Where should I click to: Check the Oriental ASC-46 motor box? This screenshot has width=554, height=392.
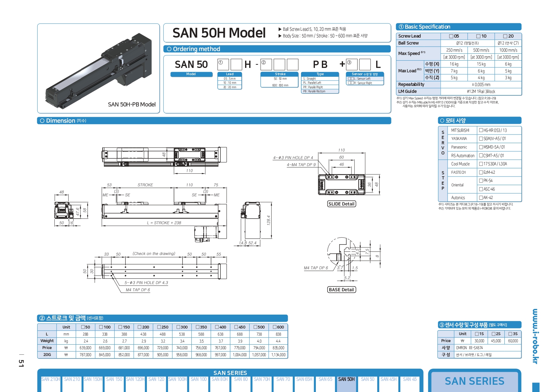(481, 189)
